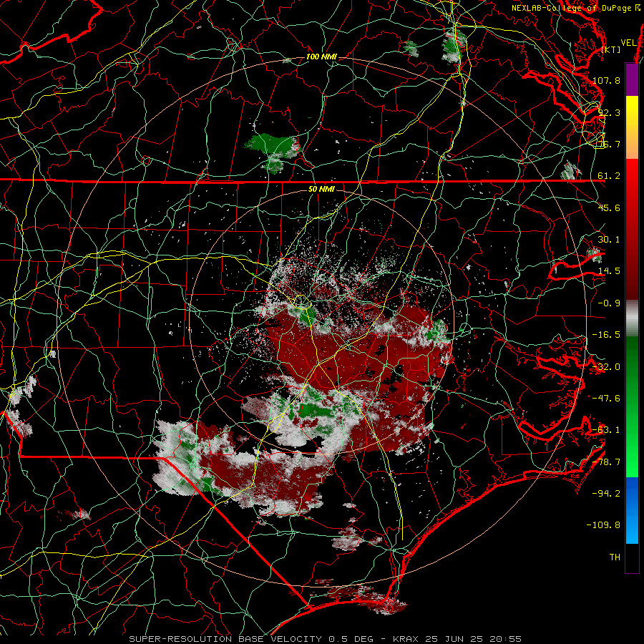Screen dimensions: 644x644
Task: Click the -78.7 velocity scale label
Action: click(x=606, y=462)
